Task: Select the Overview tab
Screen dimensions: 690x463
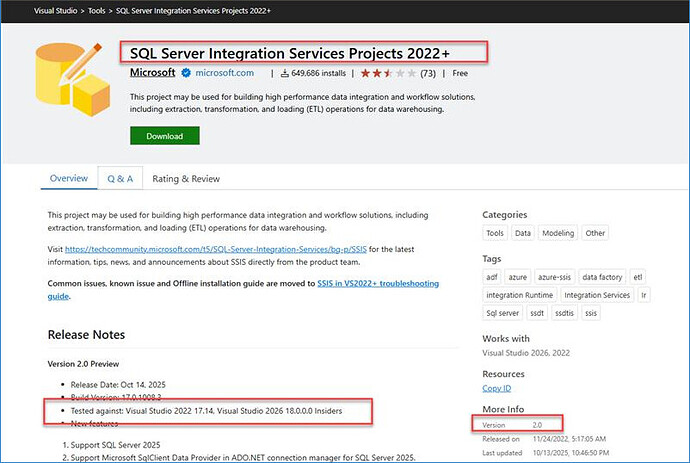Action: click(69, 178)
